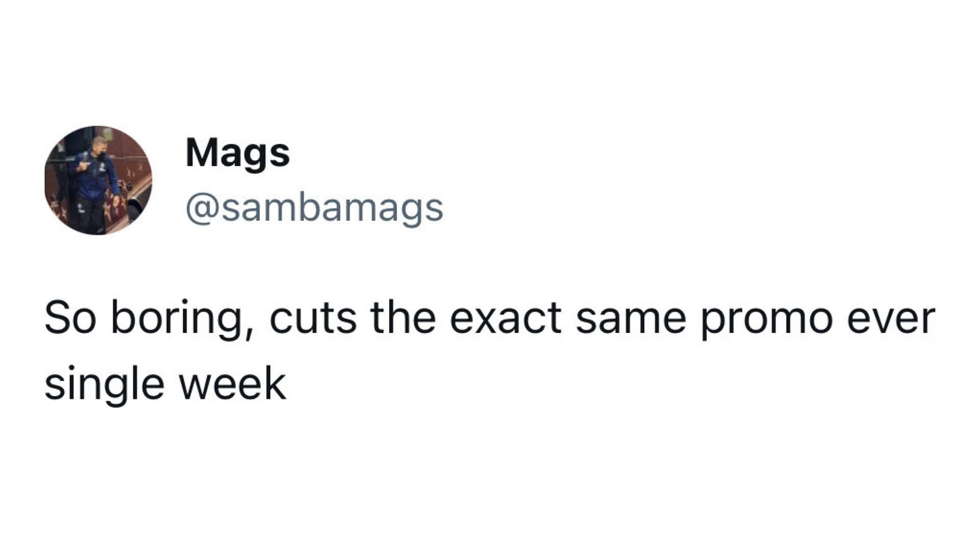980x551 pixels.
Task: Click the word "So" starting the tweet
Action: pyautogui.click(x=70, y=317)
